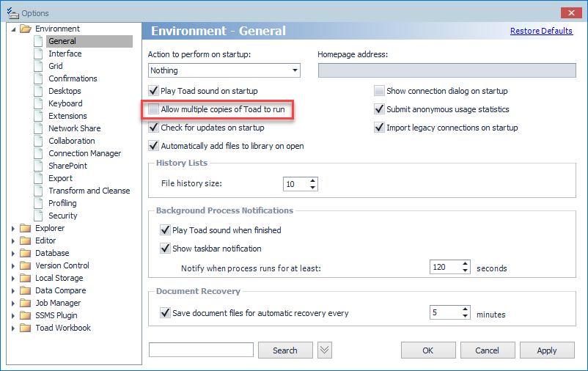
Task: Expand the Job Manager node arrow
Action: tap(13, 303)
